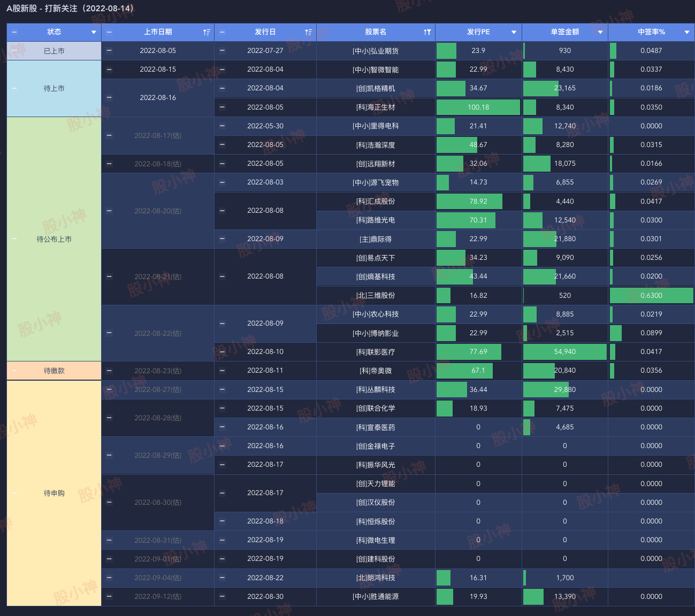Select the 23,165 amount cell for 凯格精机
This screenshot has width=695, height=616.
565,88
